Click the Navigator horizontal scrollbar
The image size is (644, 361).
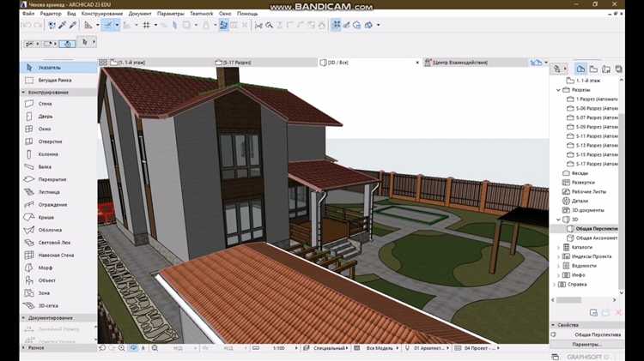pyautogui.click(x=568, y=300)
